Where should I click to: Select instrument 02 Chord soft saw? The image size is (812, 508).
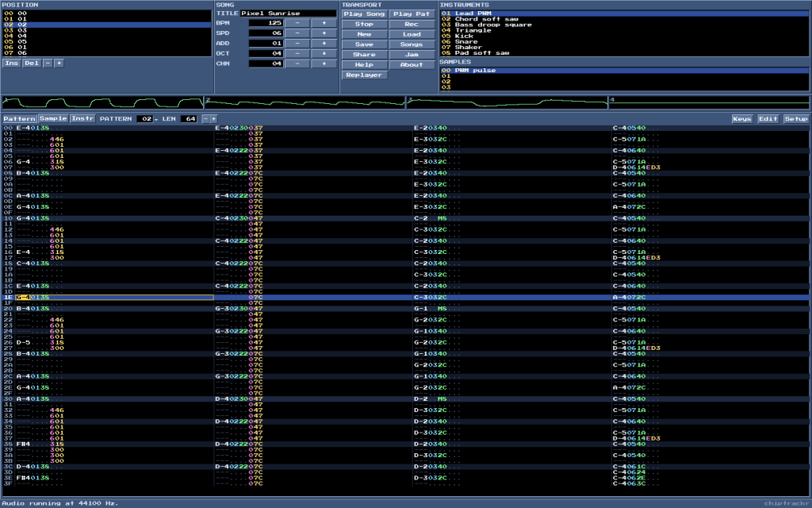pyautogui.click(x=624, y=19)
